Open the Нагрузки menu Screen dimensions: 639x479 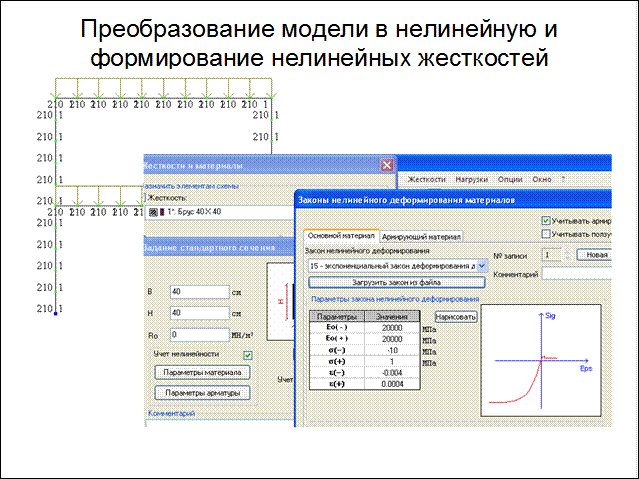coord(472,179)
